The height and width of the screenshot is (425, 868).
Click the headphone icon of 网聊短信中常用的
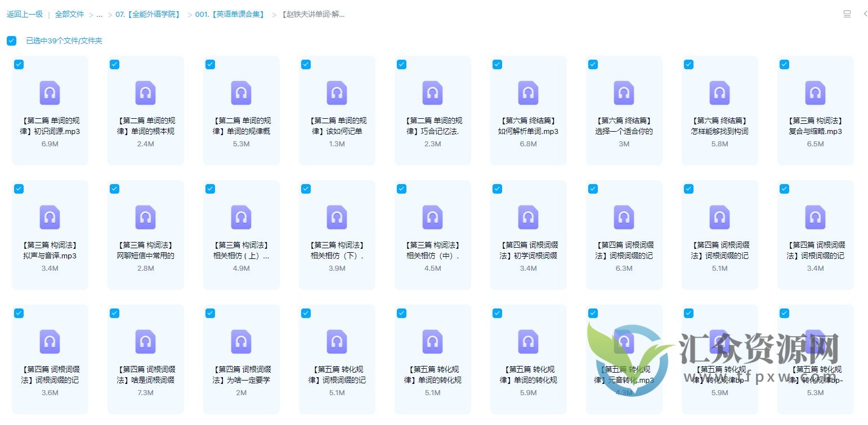tap(145, 217)
